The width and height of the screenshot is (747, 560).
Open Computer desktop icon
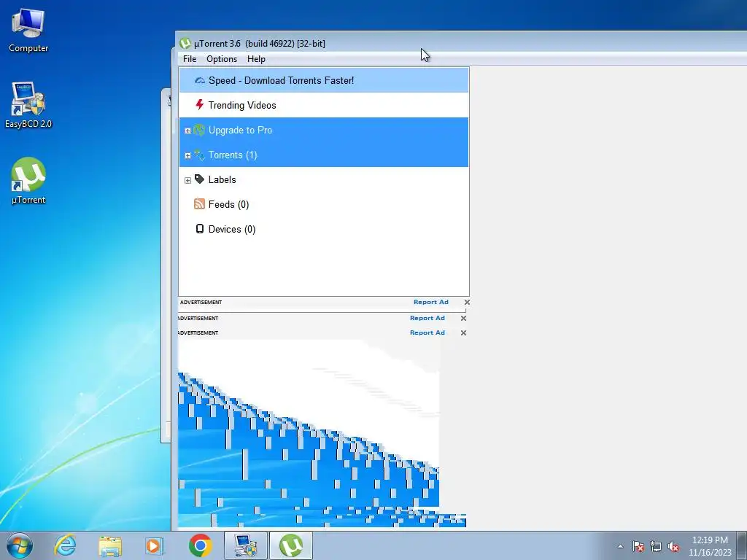click(x=28, y=30)
